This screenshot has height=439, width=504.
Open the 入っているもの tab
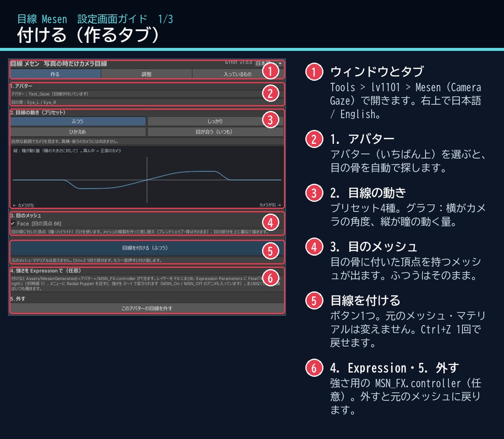coord(238,74)
